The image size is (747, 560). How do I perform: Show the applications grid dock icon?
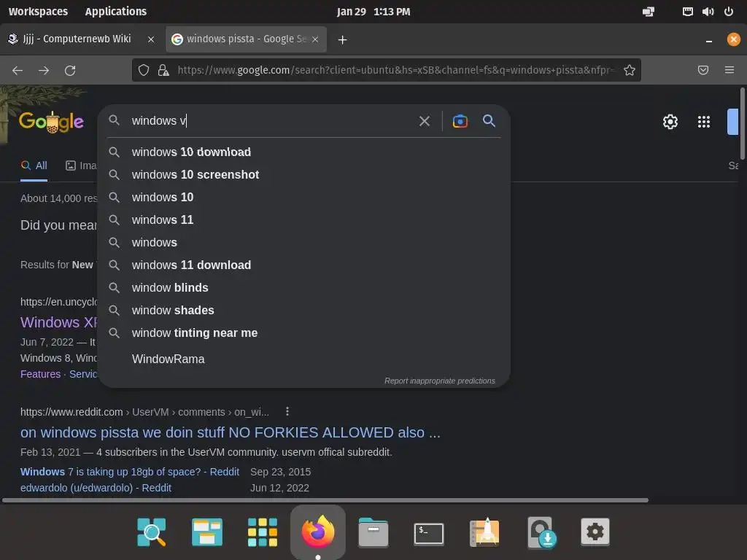(263, 532)
